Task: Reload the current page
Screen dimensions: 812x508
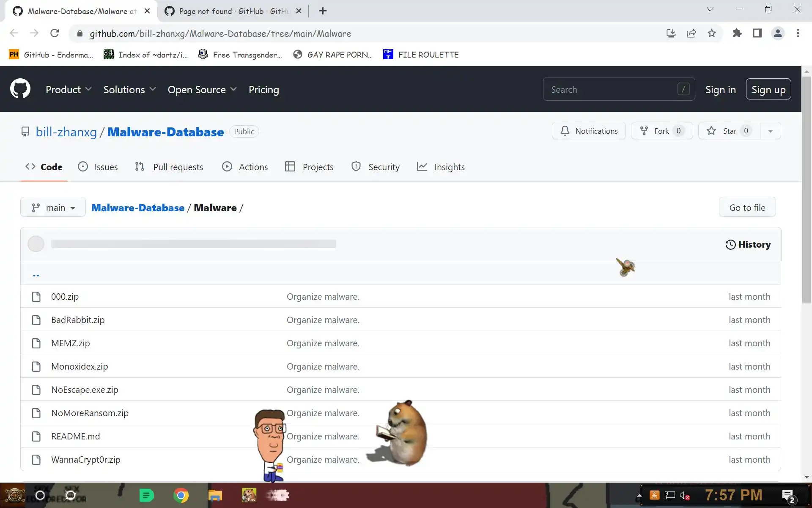Action: click(x=55, y=33)
